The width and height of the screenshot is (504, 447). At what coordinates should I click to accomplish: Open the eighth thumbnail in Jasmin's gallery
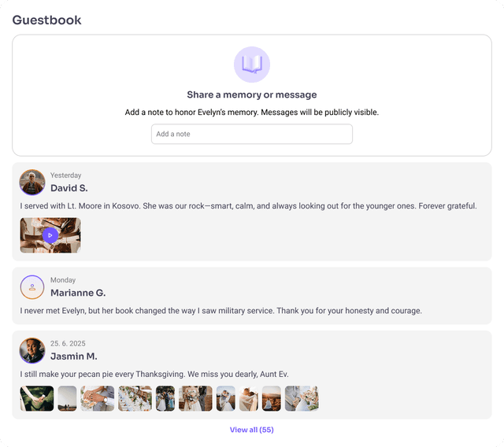pyautogui.click(x=249, y=398)
